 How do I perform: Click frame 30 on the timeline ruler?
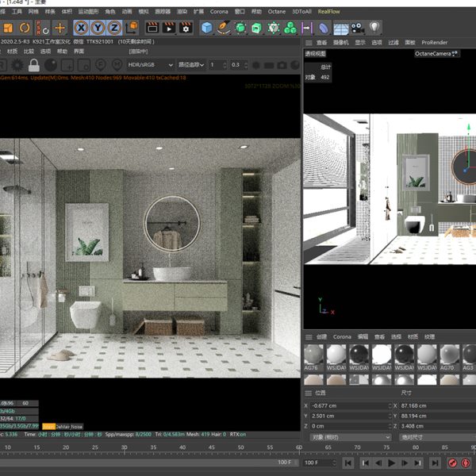point(125,447)
